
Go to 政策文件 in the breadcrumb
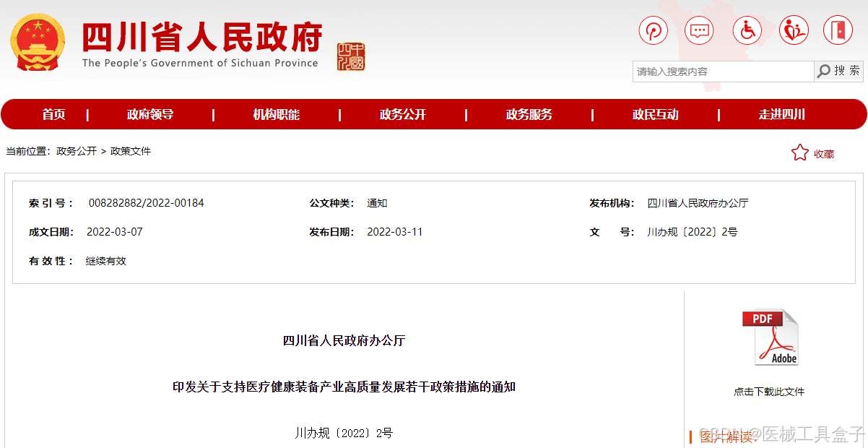coord(131,151)
